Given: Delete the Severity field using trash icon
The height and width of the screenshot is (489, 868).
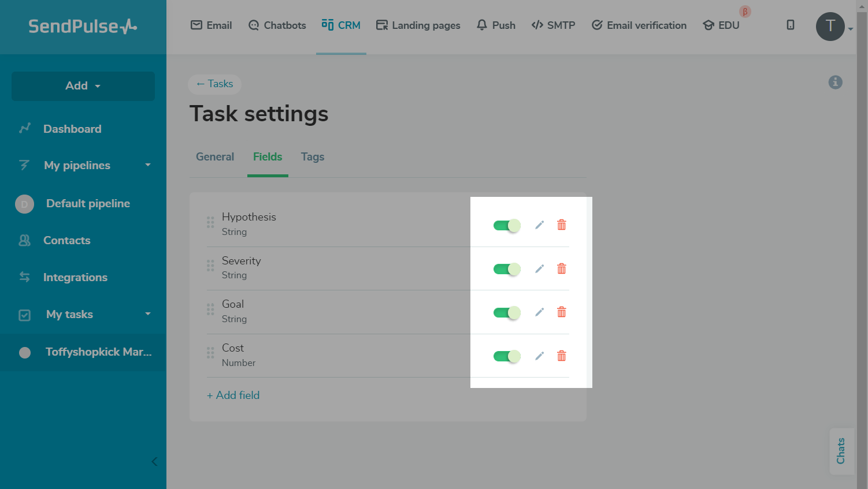Looking at the screenshot, I should (561, 269).
